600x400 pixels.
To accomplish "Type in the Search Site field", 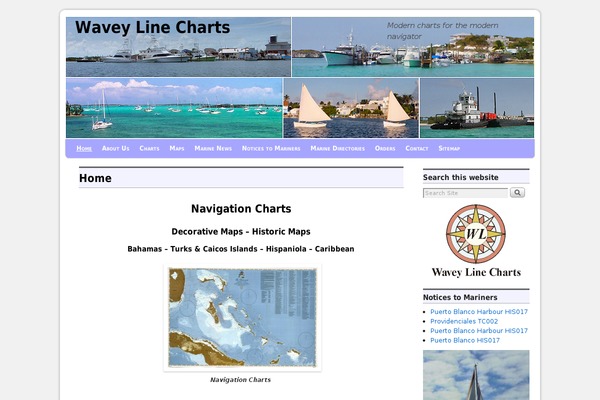I will coord(465,193).
